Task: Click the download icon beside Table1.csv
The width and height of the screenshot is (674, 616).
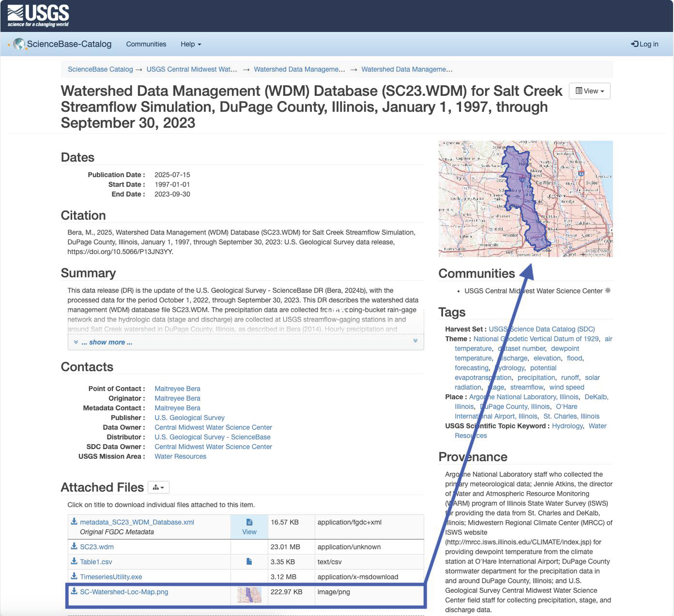Action: click(74, 562)
